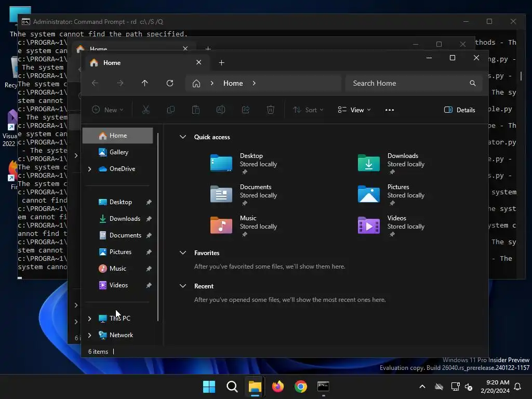Click the Share icon in toolbar
Image resolution: width=532 pixels, height=399 pixels.
[x=246, y=110]
